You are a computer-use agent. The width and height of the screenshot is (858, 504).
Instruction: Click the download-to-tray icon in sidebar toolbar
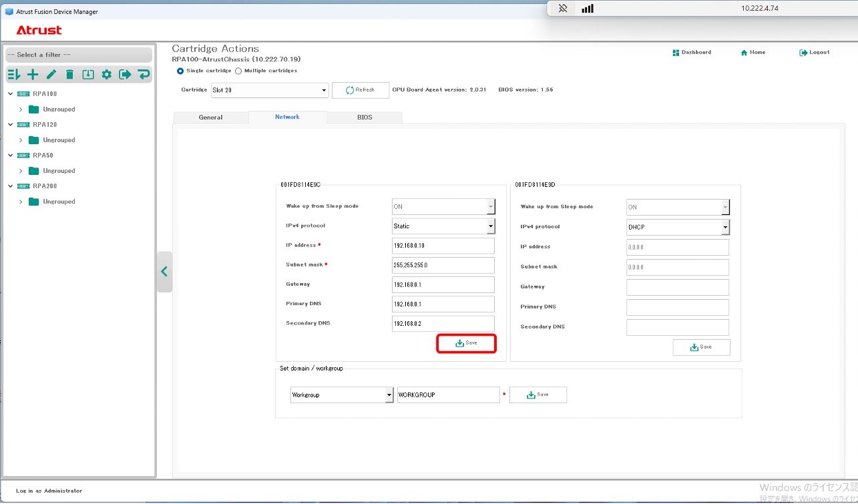pyautogui.click(x=88, y=75)
